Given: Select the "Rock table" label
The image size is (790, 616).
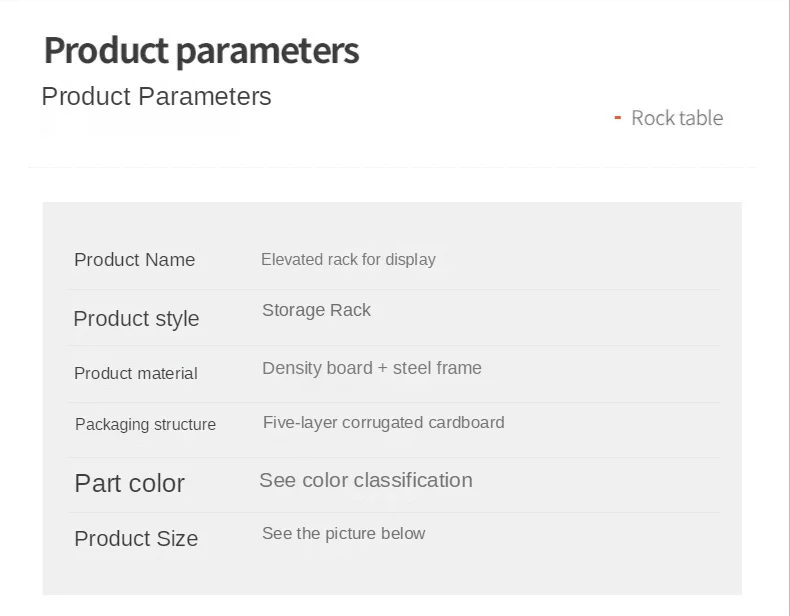Looking at the screenshot, I should coord(676,118).
